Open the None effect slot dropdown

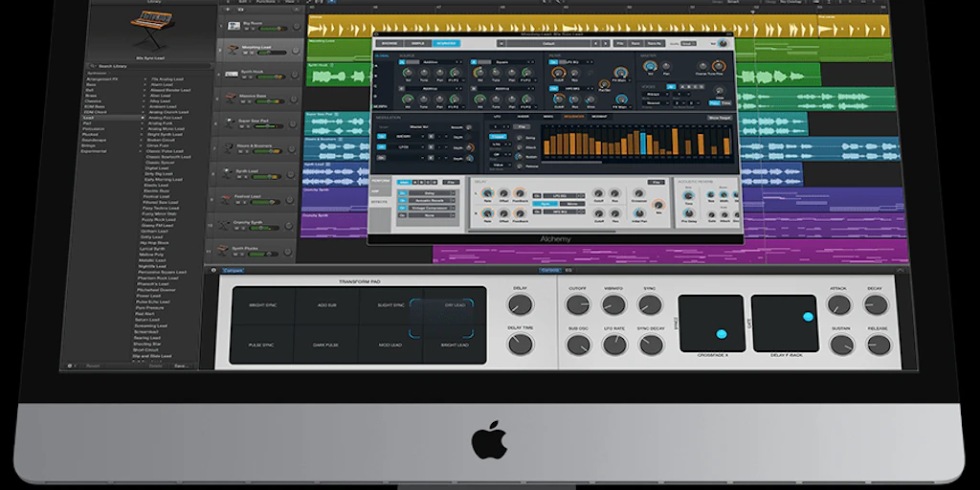(x=432, y=215)
